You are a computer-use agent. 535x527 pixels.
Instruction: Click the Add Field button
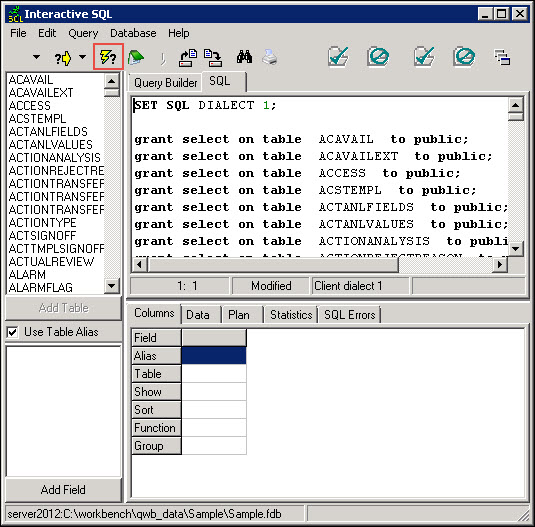coord(63,490)
